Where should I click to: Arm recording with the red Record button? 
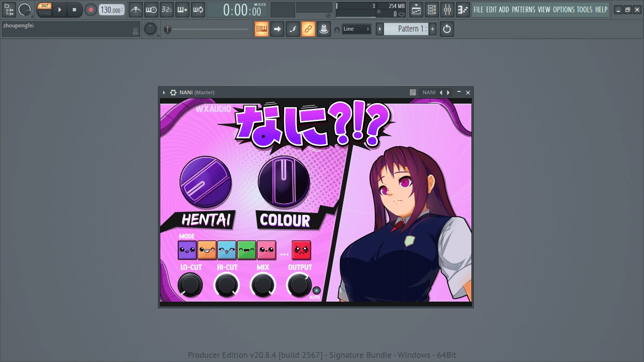tap(91, 9)
